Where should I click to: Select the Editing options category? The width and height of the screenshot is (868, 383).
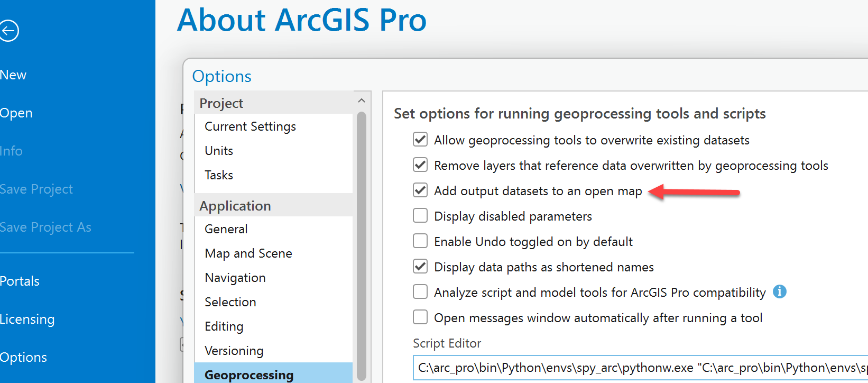click(224, 326)
